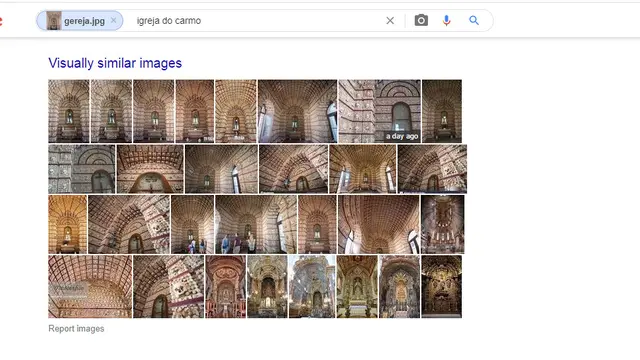The height and width of the screenshot is (360, 640).
Task: Open the bright golden chapel thumbnail starting third row
Action: pyautogui.click(x=68, y=224)
